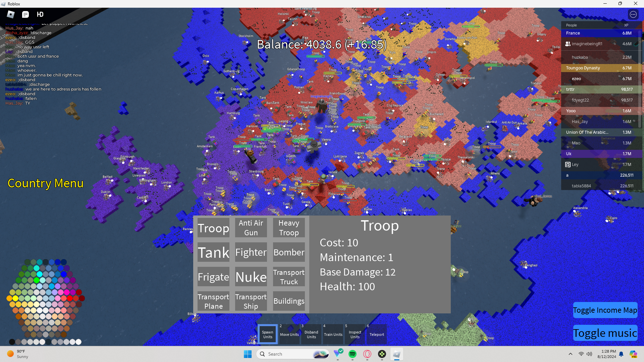Show hidden system tray icons chevron
Screen dimensions: 644x362
[570, 354]
